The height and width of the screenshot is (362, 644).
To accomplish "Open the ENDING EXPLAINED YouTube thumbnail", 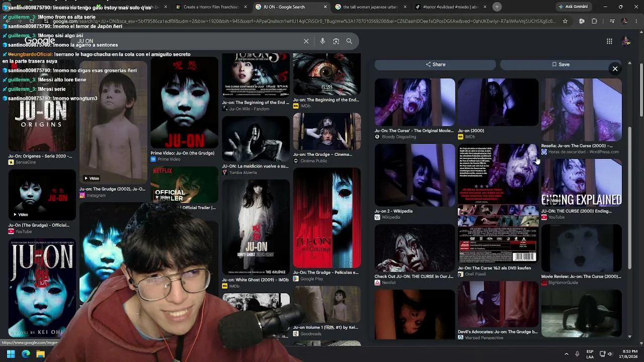I will [581, 183].
